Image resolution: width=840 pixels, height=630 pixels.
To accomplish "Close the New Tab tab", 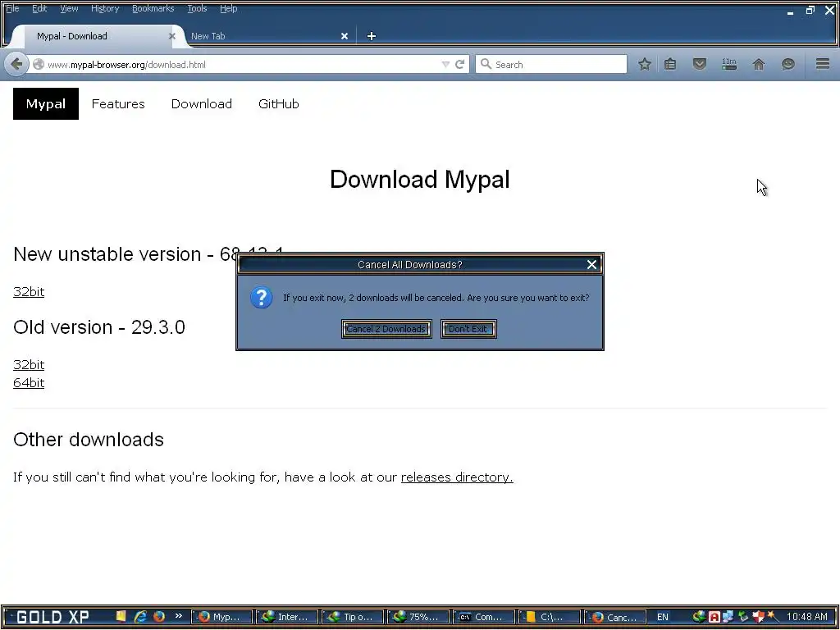I will [345, 36].
